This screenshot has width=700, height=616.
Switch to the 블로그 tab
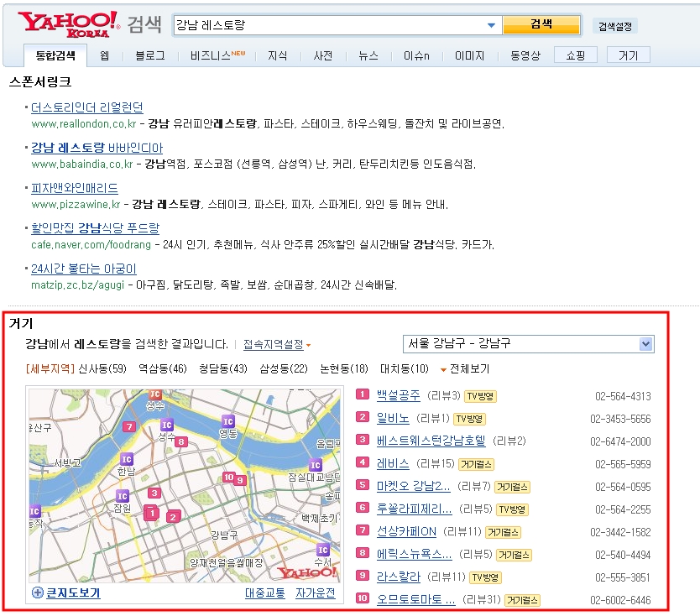[x=150, y=55]
